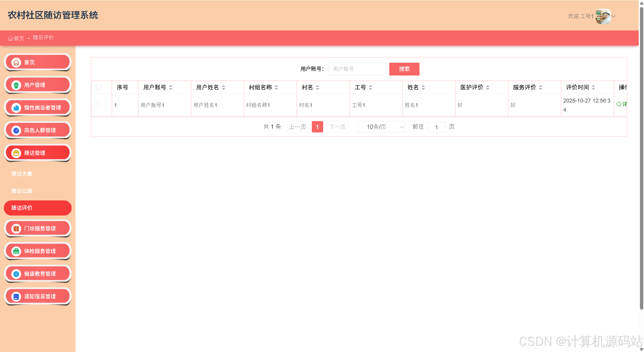Image resolution: width=644 pixels, height=352 pixels.
Task: Click the compass icon beside 高危人群管理
Action: tap(16, 130)
